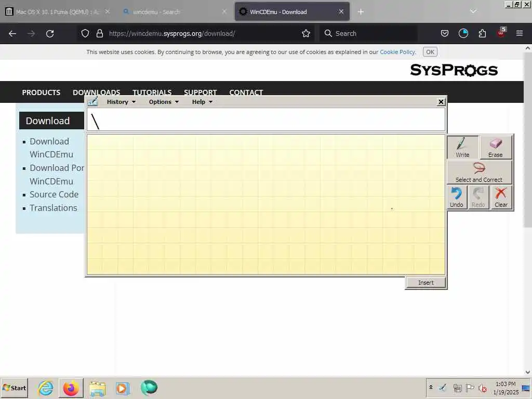Screen dimensions: 532x399
Task: Open the Extensions puzzle icon
Action: [482, 33]
